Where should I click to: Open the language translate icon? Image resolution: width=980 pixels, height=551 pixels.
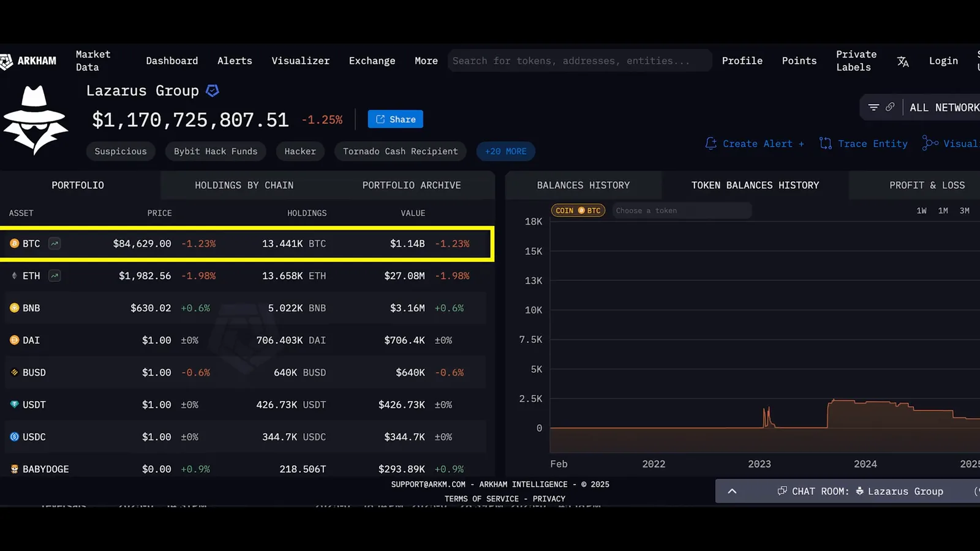(903, 61)
